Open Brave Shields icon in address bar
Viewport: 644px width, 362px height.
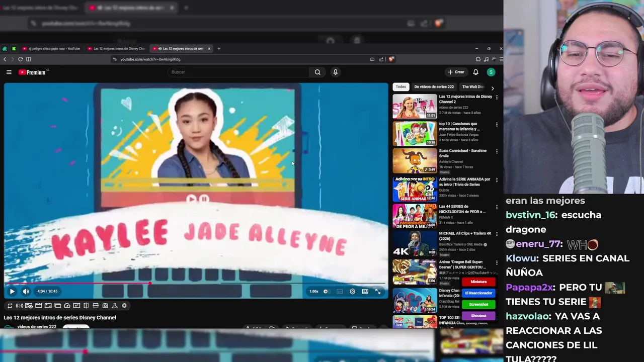[391, 59]
